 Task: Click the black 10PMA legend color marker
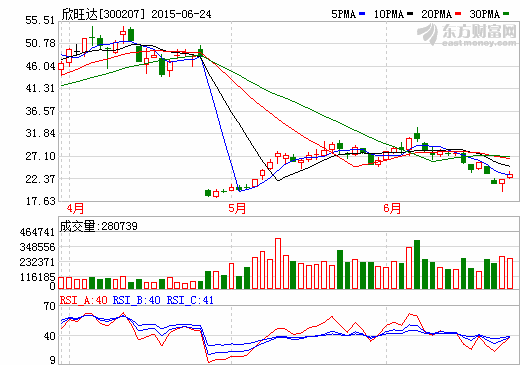pyautogui.click(x=410, y=14)
